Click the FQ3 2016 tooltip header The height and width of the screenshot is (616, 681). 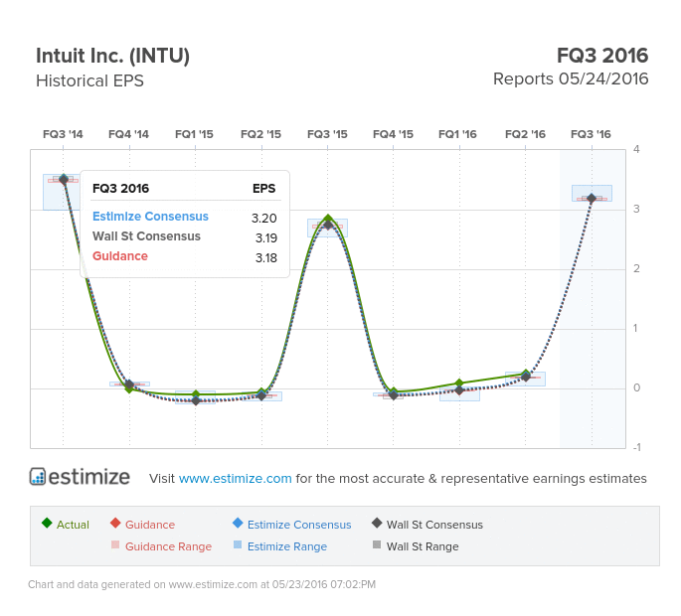(120, 189)
